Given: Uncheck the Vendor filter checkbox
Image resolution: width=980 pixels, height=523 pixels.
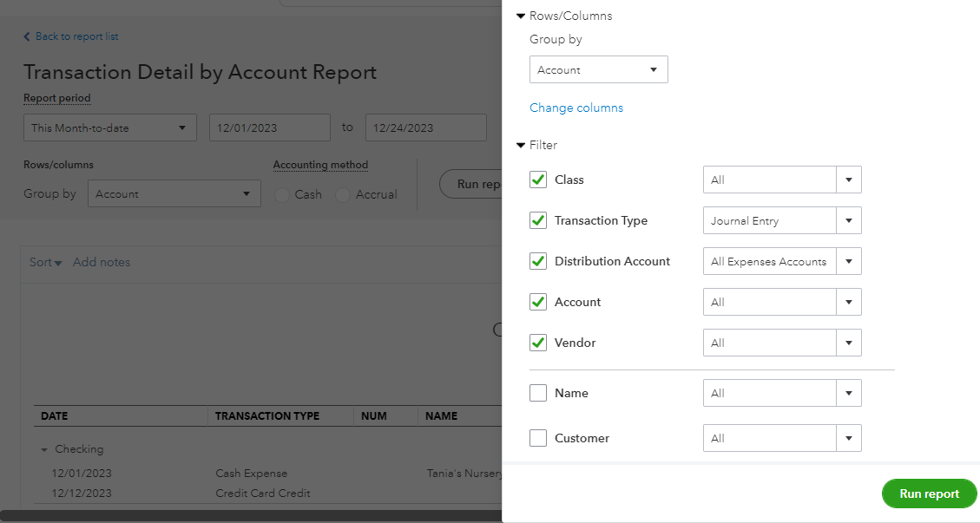Looking at the screenshot, I should [538, 343].
